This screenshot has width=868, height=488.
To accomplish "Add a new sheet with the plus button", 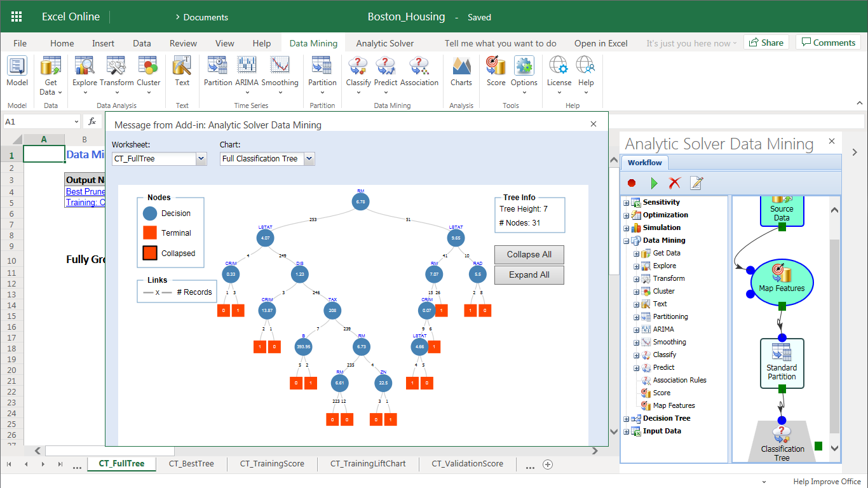I will click(x=548, y=464).
